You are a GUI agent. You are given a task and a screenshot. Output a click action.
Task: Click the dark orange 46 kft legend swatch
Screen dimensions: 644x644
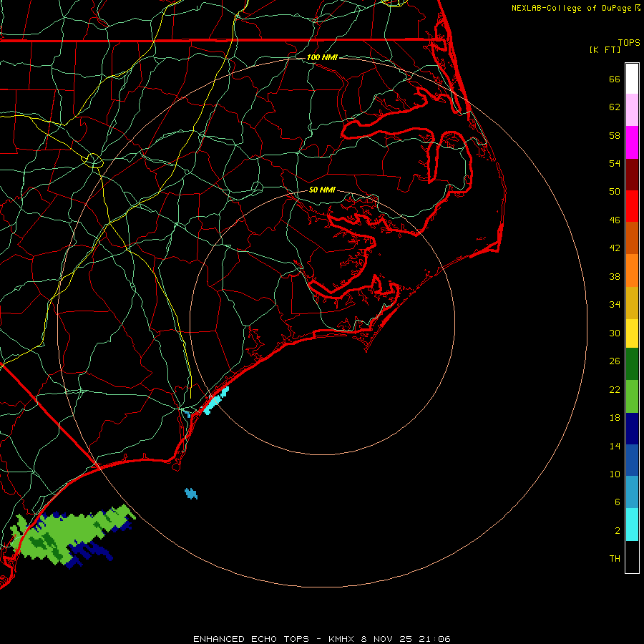[632, 238]
